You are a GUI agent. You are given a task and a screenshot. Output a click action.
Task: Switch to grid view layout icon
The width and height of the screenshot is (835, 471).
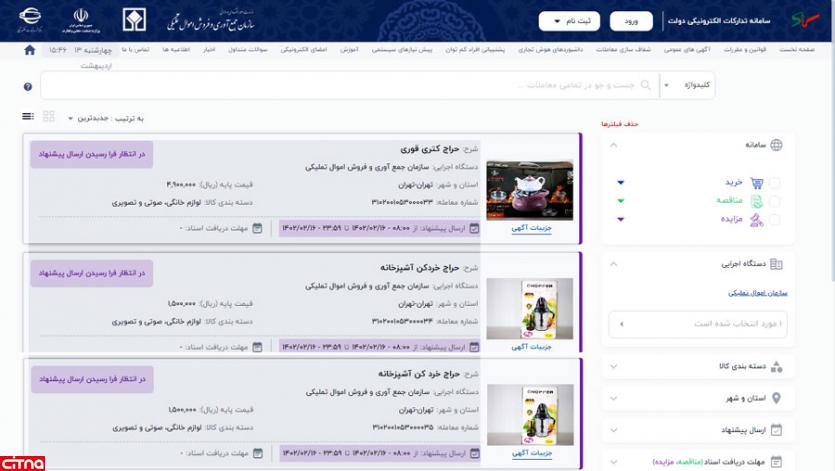[48, 117]
